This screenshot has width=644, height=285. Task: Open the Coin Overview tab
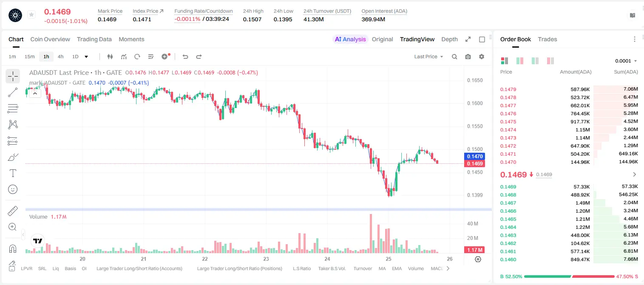[50, 39]
